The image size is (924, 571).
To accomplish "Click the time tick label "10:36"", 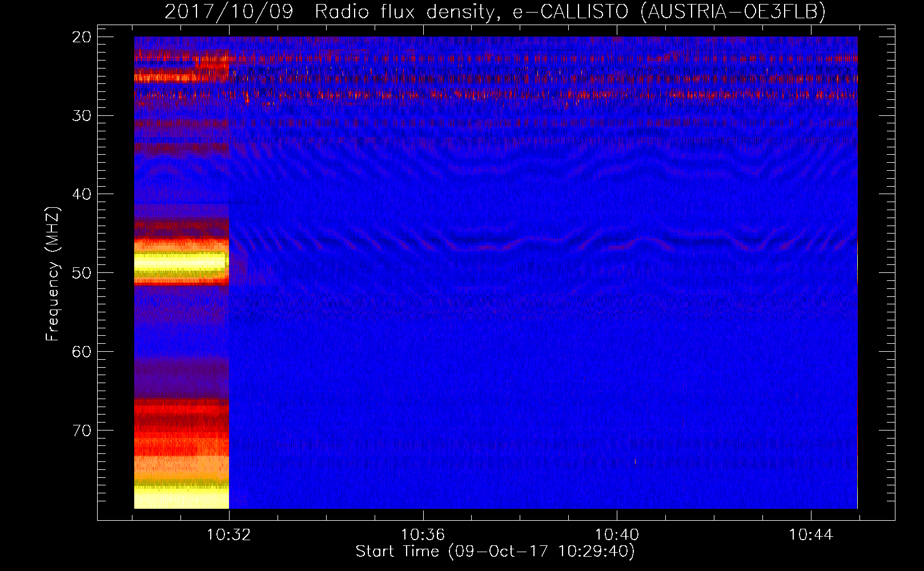I will tap(423, 535).
